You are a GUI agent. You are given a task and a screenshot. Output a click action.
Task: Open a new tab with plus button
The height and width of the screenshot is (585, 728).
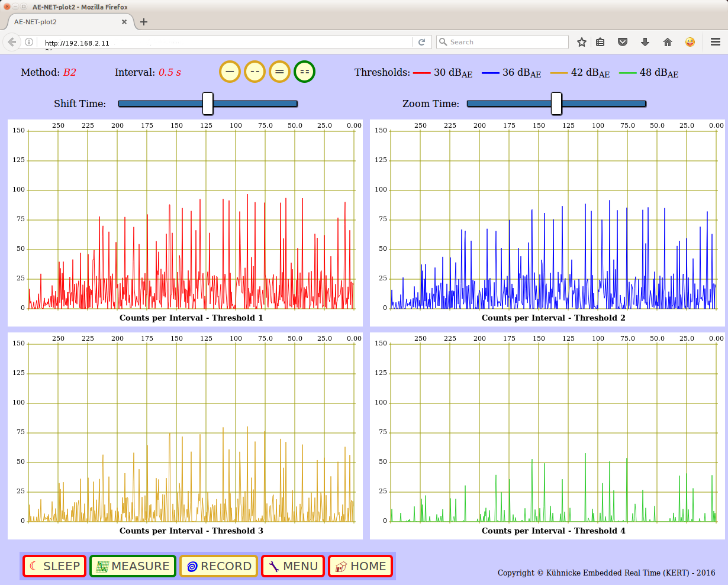[x=144, y=22]
